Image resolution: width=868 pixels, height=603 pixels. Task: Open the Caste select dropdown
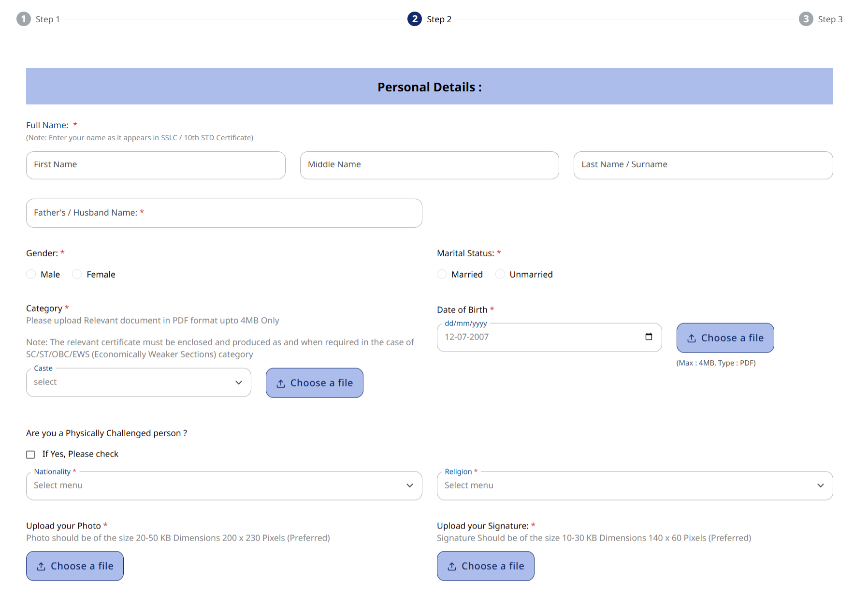click(138, 382)
